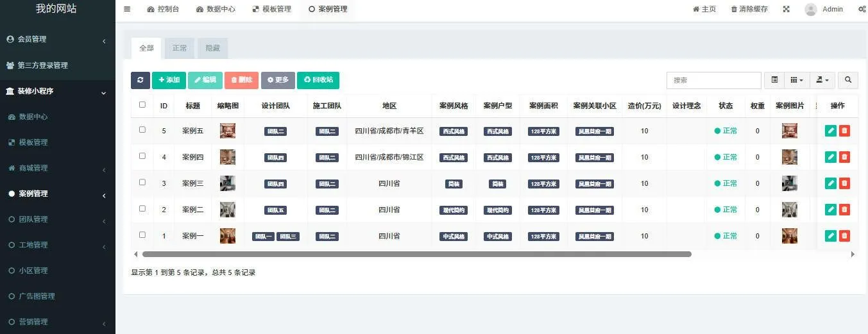
Task: Select the checkbox for row 案例一
Action: click(142, 235)
